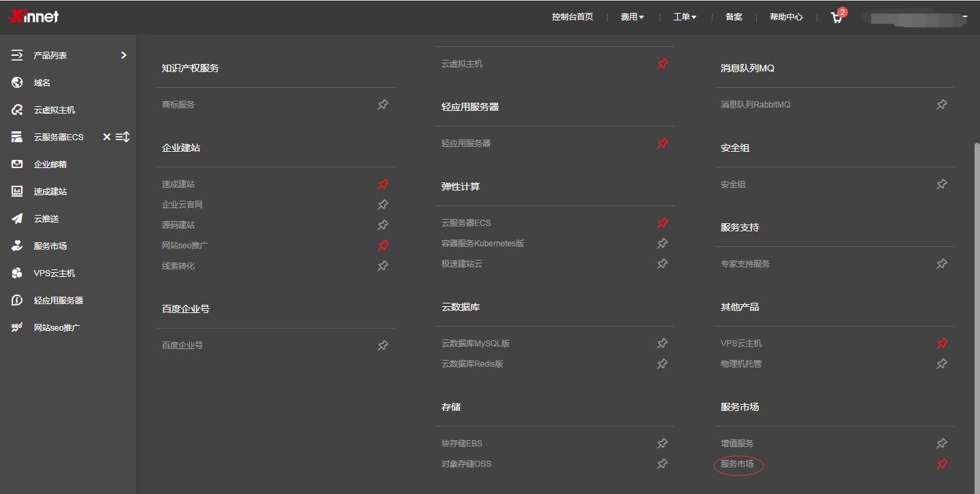Unpin 网站seo推广 in product list
The width and height of the screenshot is (980, 494).
pyautogui.click(x=383, y=246)
